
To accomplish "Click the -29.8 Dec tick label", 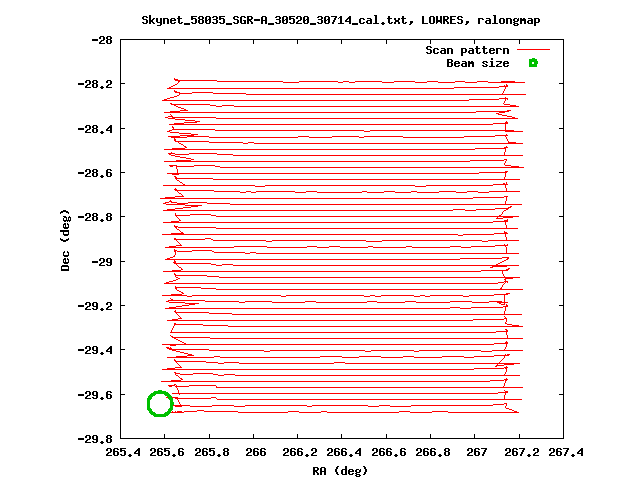I will (x=95, y=439).
